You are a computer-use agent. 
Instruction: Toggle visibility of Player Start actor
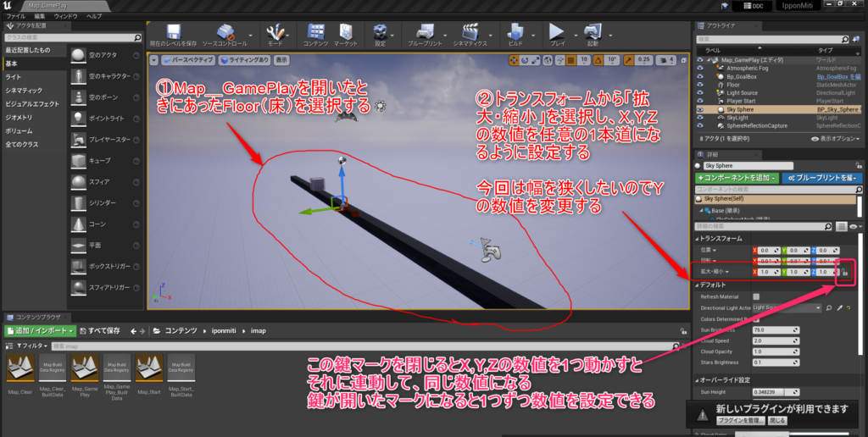(x=700, y=101)
